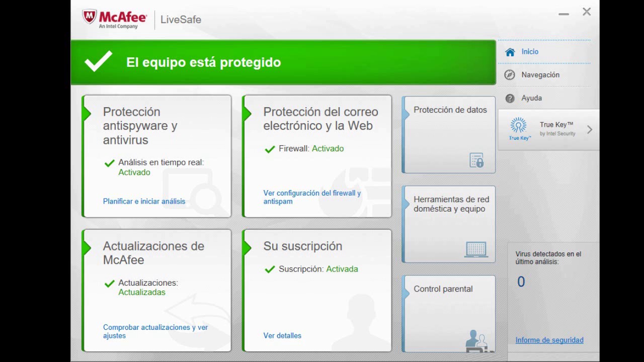Open Comprobar actualizaciones y ver ajustes

(155, 331)
